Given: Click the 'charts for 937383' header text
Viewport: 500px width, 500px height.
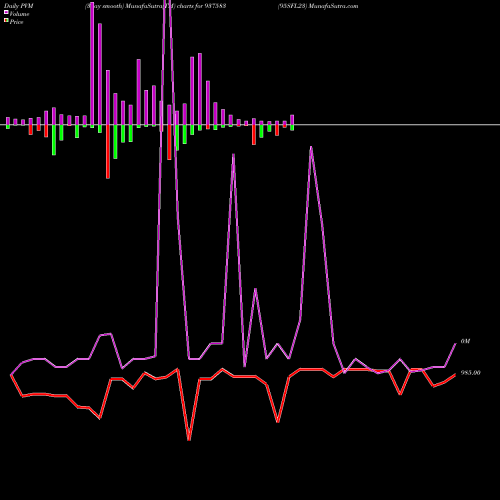Looking at the screenshot, I should point(201,6).
